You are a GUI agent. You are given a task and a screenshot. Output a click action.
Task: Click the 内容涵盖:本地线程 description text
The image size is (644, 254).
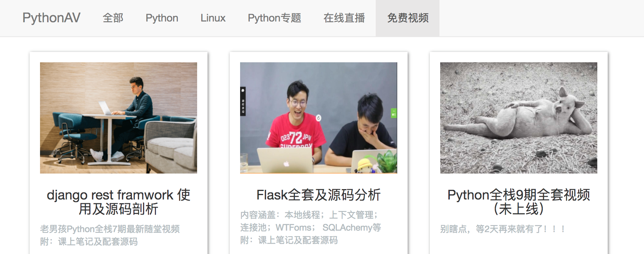click(x=309, y=215)
